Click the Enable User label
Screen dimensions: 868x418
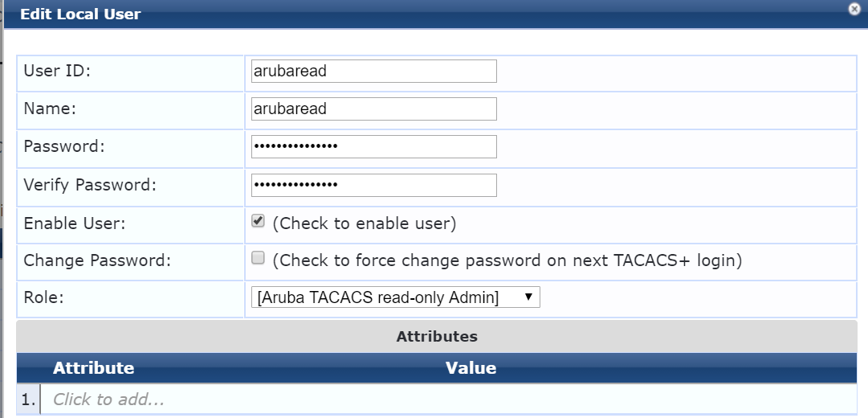(75, 223)
